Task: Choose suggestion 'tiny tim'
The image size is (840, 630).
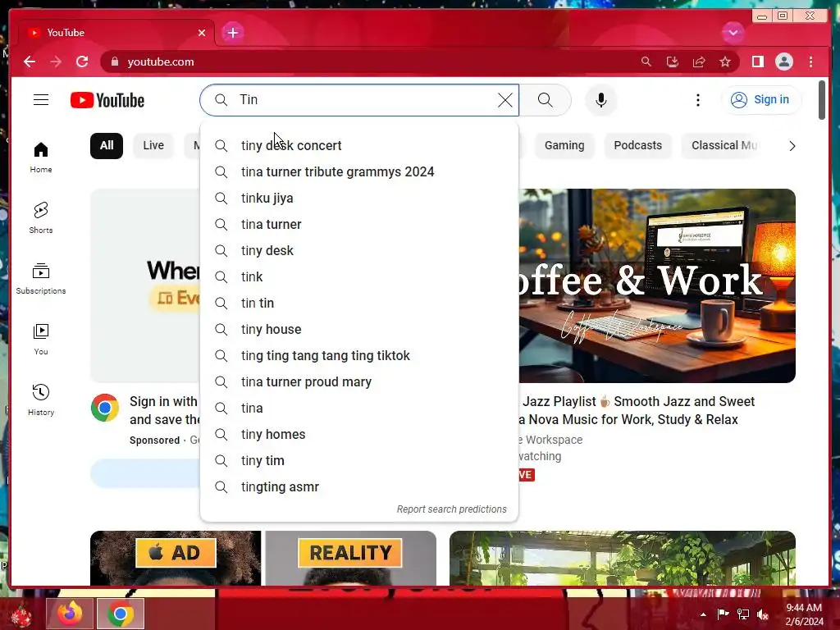Action: 359,460
